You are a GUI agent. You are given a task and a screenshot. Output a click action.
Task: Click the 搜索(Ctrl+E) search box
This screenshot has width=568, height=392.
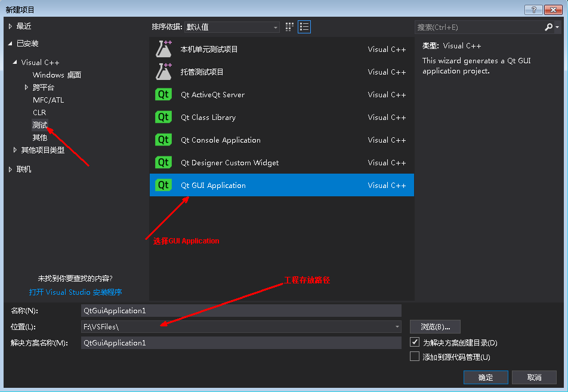pyautogui.click(x=479, y=27)
